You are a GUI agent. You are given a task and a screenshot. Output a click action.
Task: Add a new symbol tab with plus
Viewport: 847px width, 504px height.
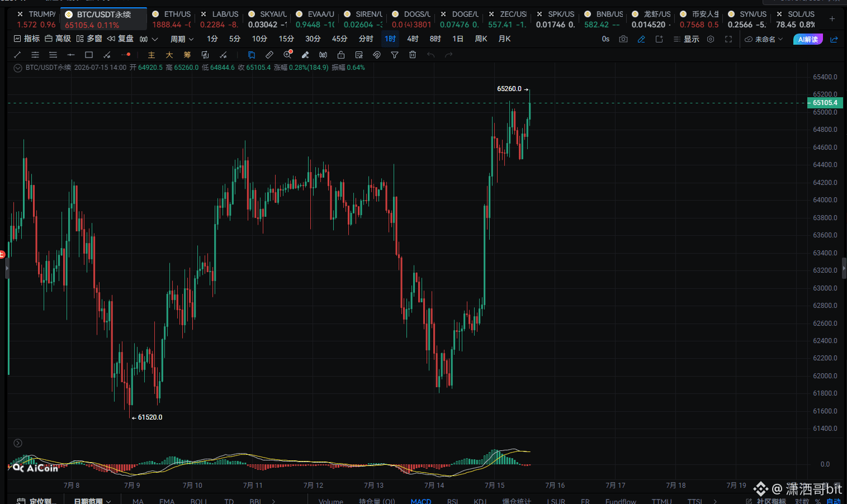tap(832, 19)
